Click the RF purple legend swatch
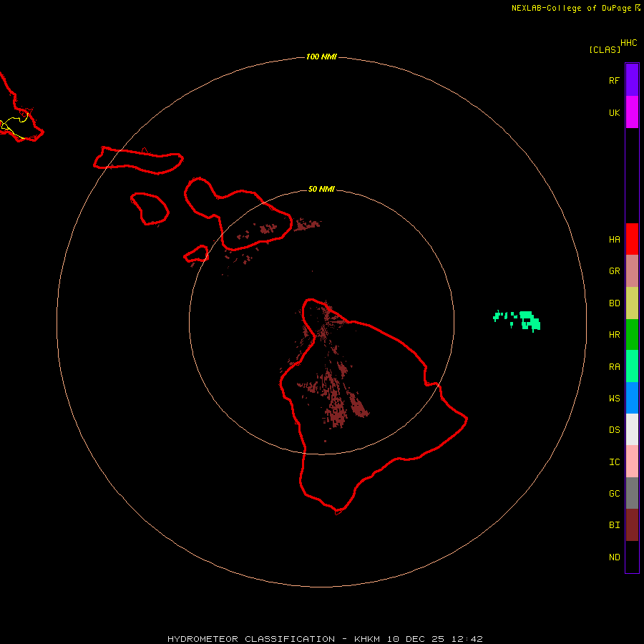Screen dimensions: 644x644 click(632, 80)
